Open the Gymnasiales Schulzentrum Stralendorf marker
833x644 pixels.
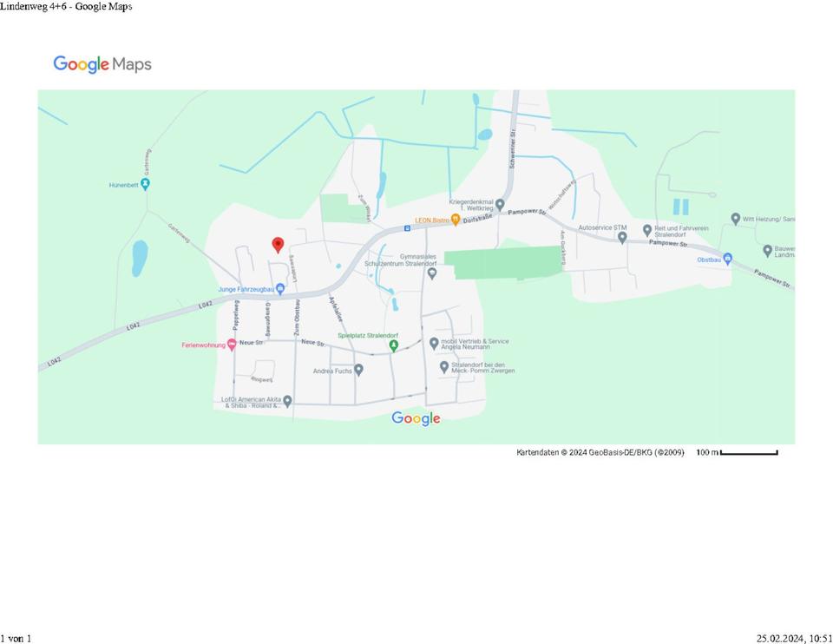pos(432,273)
